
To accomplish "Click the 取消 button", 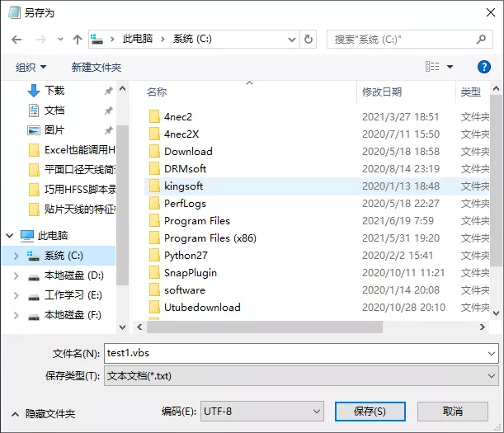I will click(x=453, y=411).
